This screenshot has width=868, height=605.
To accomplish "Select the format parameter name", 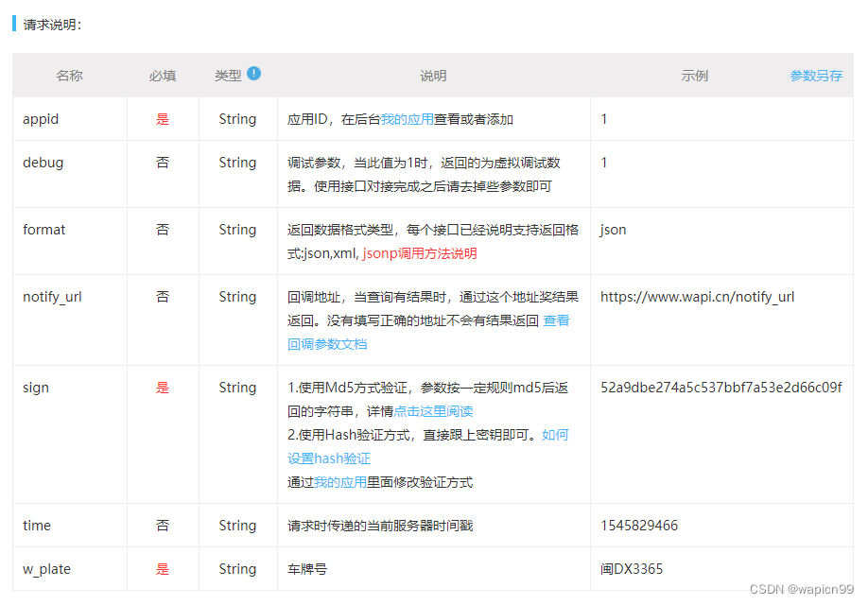I will pos(43,230).
